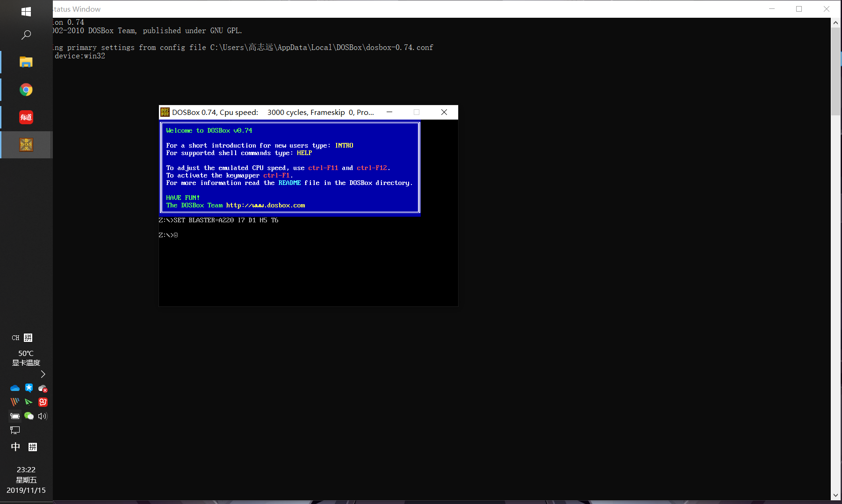
Task: Toggle the 中 Chinese input mode indicator
Action: point(15,447)
